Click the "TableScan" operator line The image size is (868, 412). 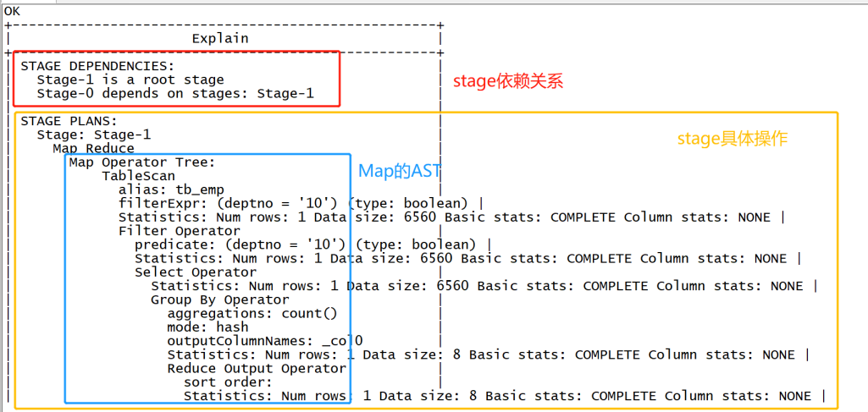138,177
